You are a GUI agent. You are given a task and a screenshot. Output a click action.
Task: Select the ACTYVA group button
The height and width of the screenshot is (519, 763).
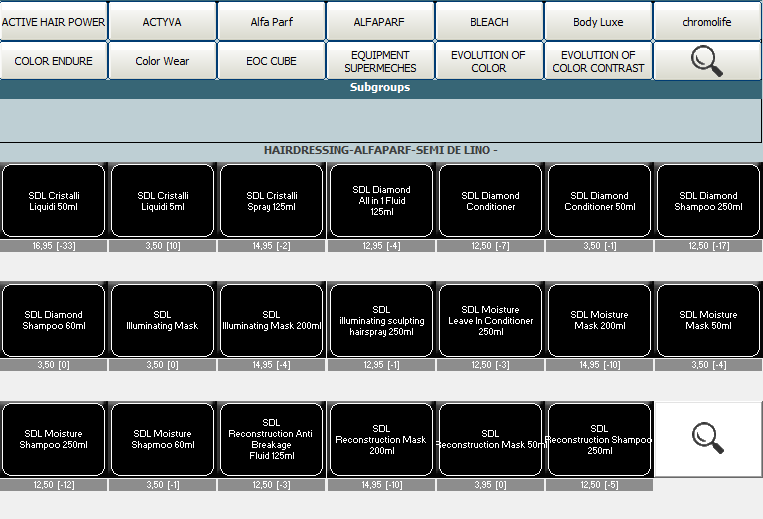162,22
